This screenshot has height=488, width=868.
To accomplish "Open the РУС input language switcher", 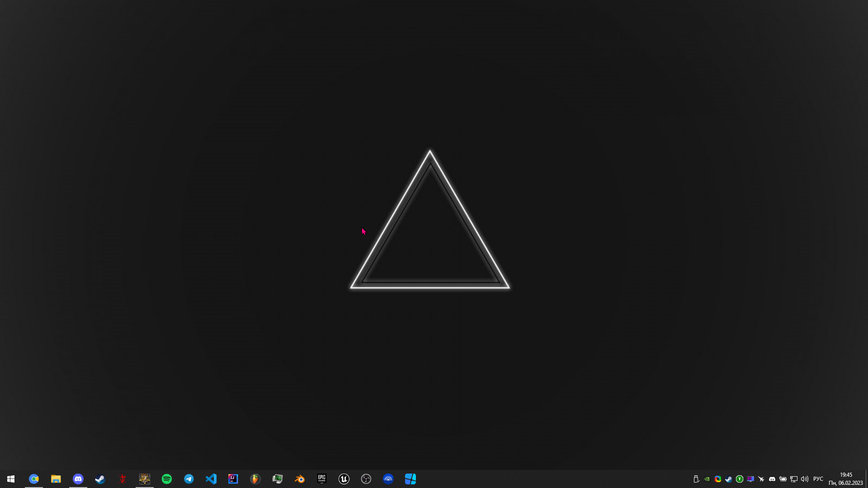I will (818, 479).
